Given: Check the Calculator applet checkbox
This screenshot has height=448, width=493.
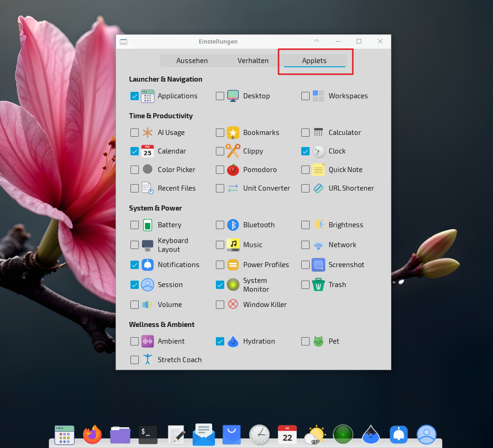Looking at the screenshot, I should pos(305,133).
